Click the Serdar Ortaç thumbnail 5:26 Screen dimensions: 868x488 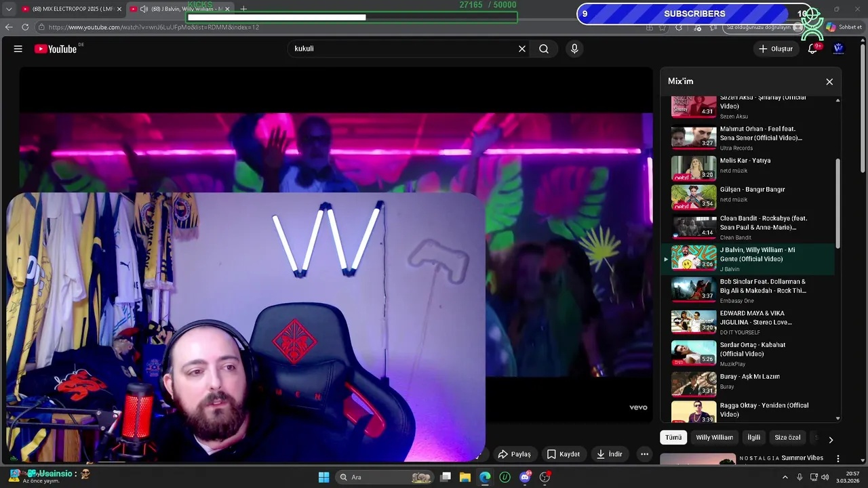pos(694,353)
